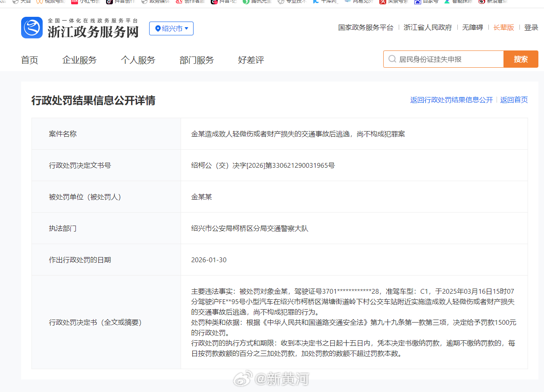This screenshot has width=544, height=392.
Task: Open 浙江省人民政府 link
Action: click(x=428, y=27)
